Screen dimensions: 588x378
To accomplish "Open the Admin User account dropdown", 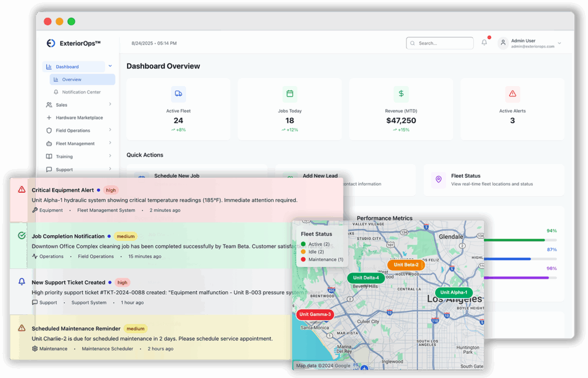I will (x=559, y=43).
